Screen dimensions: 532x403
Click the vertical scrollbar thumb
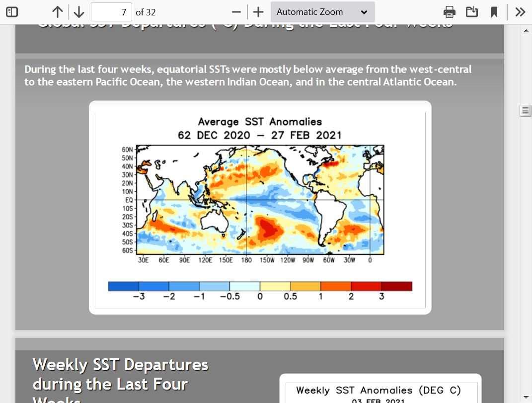[526, 111]
